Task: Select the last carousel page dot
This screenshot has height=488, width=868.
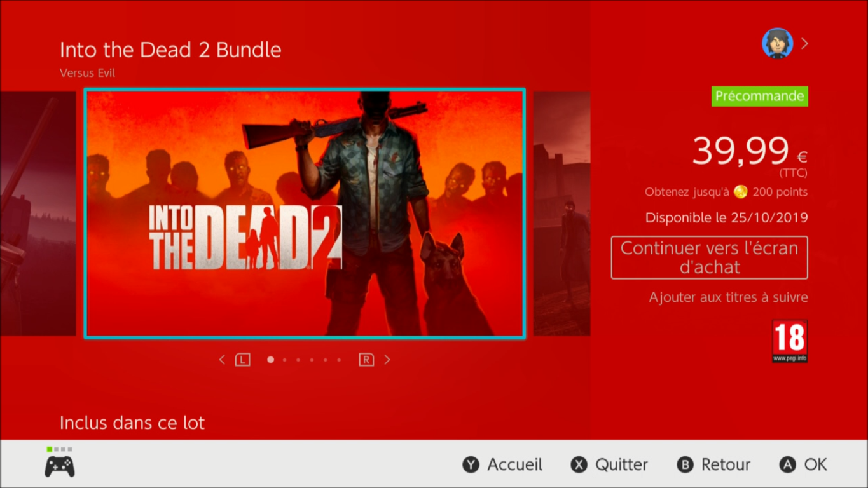Action: point(339,360)
